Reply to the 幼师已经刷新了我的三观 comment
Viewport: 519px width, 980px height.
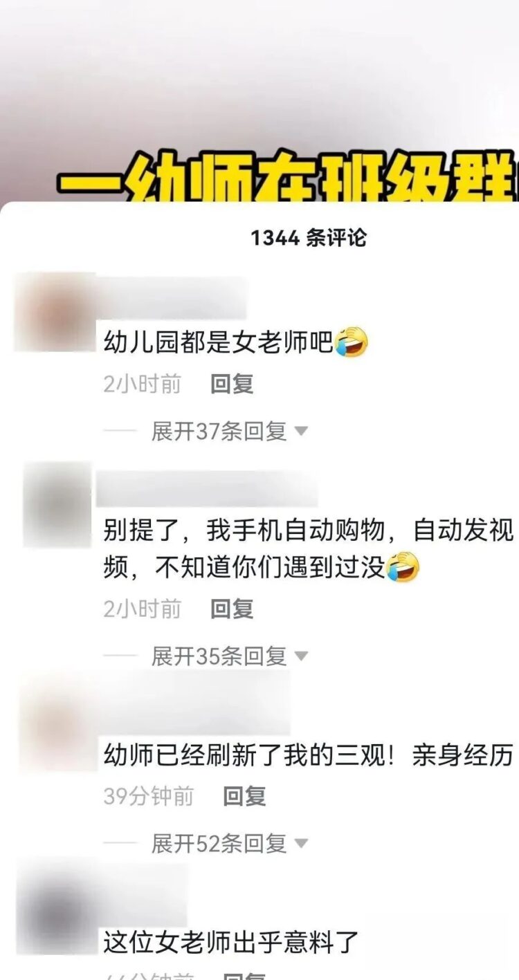tap(244, 796)
